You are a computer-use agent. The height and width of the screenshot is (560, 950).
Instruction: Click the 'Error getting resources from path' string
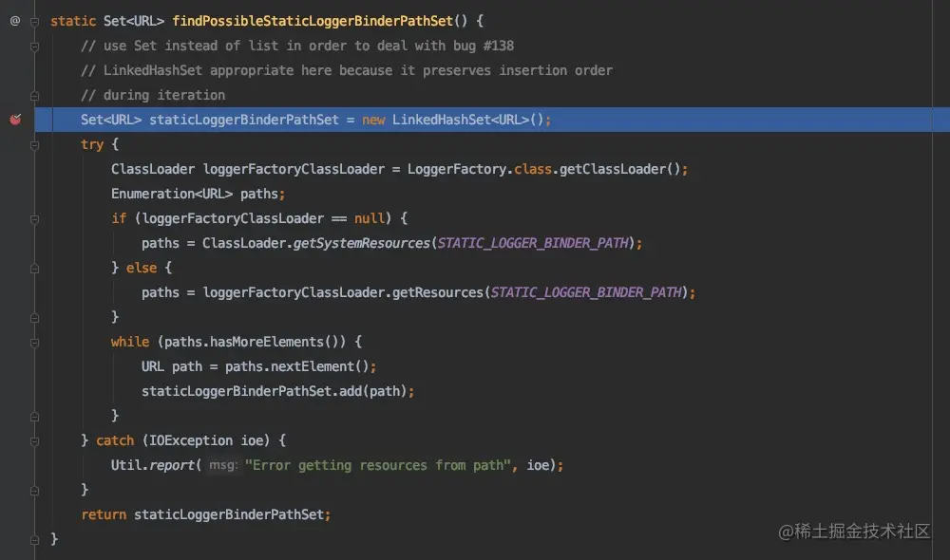pos(378,465)
